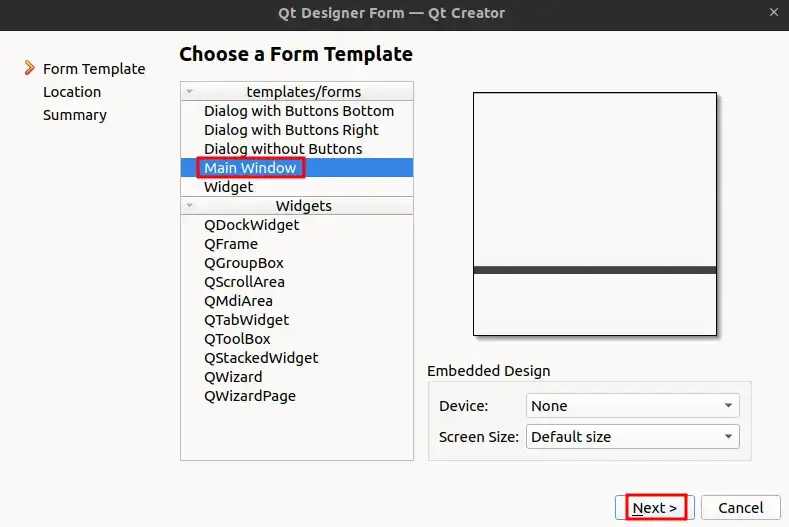Select QDockWidget in the list
789x527 pixels.
pyautogui.click(x=297, y=225)
